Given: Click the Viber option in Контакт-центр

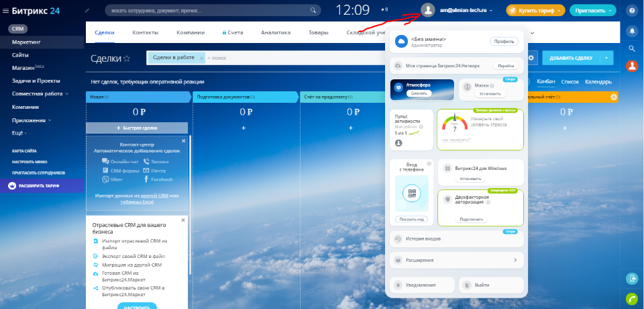Looking at the screenshot, I should click(x=112, y=179).
